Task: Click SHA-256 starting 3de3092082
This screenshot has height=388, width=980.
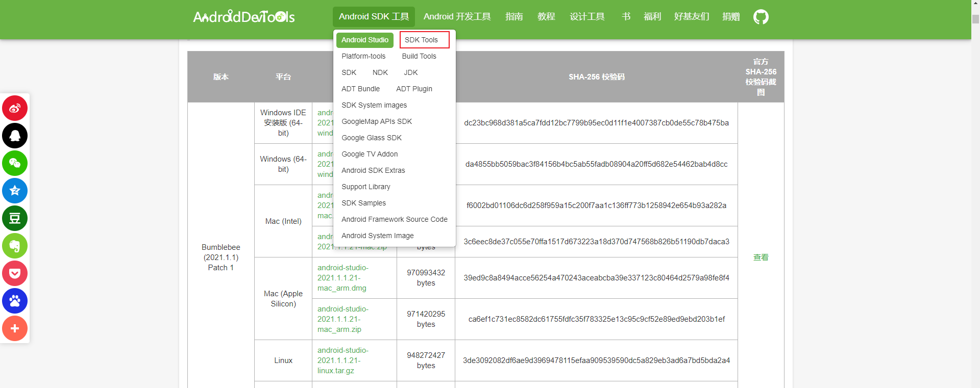Action: click(596, 360)
